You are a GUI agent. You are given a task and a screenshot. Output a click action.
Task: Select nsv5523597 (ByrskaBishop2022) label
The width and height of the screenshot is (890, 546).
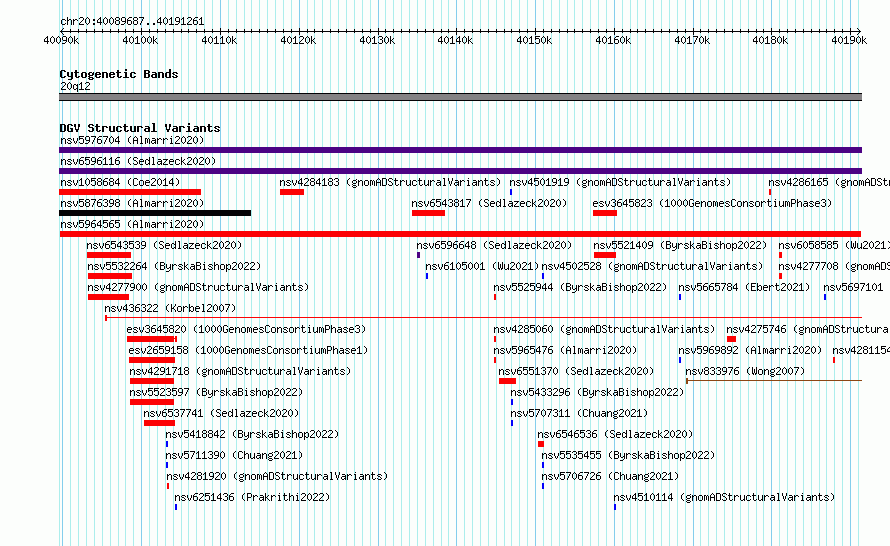tap(216, 392)
